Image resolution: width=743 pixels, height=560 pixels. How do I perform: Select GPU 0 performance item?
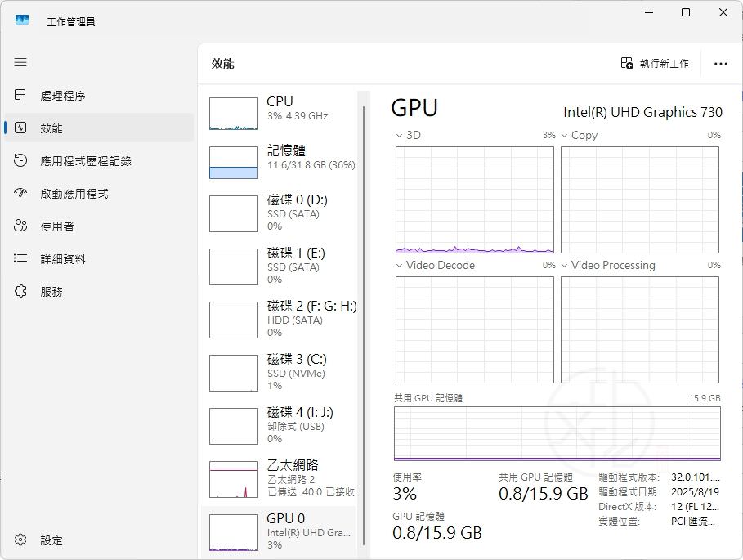click(x=280, y=531)
